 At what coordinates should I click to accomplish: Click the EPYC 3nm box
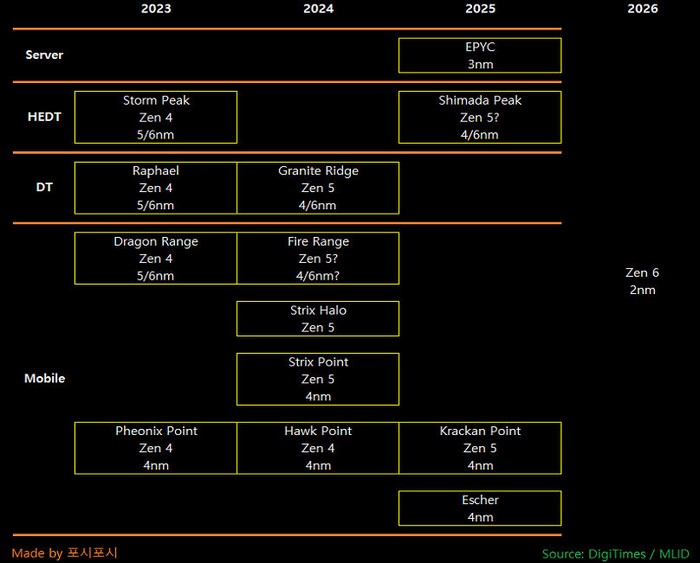click(x=480, y=55)
